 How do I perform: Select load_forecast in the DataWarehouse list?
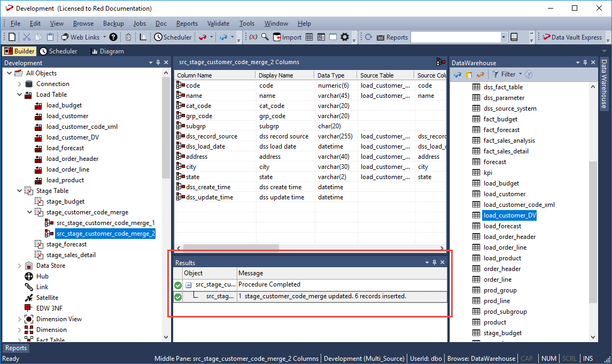click(502, 226)
